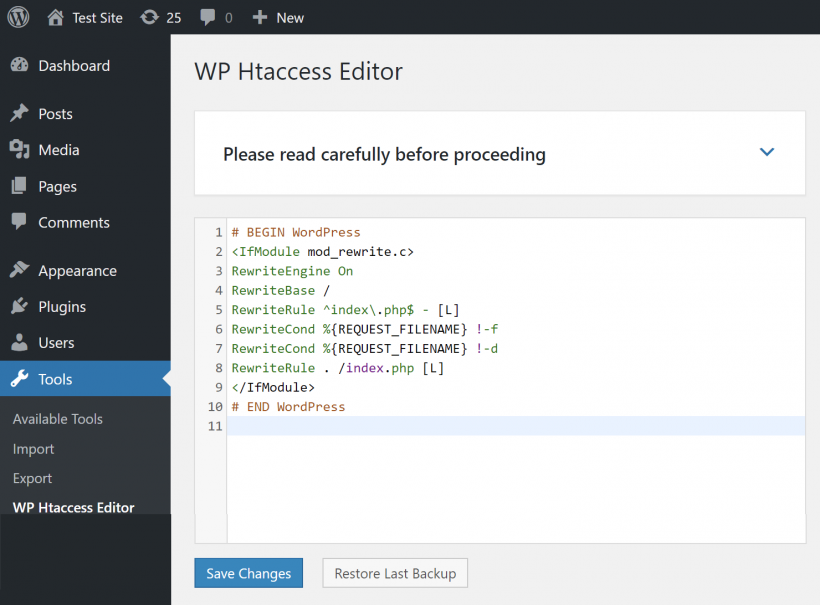
Task: Click the Save Changes button
Action: coord(248,573)
